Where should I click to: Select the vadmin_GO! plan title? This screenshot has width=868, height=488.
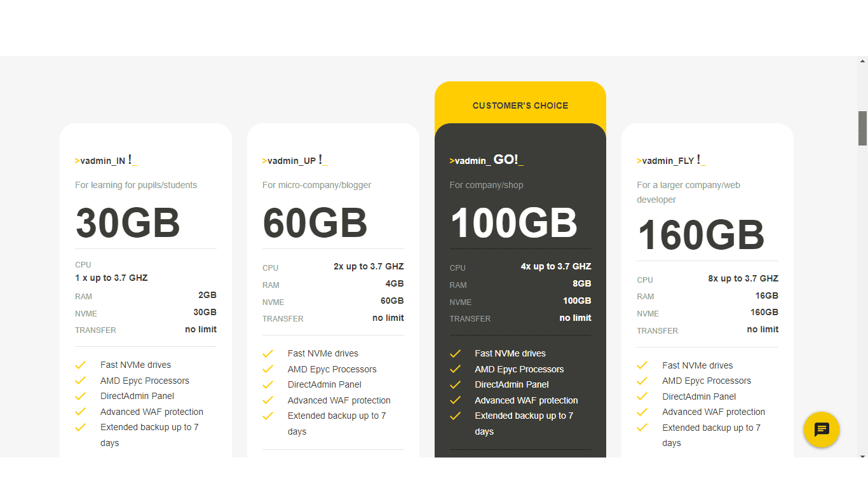[x=486, y=160]
